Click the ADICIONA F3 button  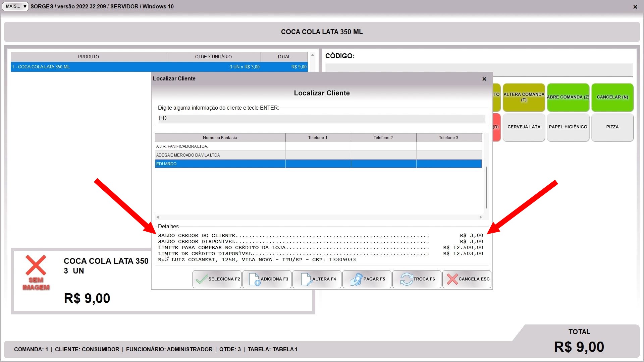point(267,279)
